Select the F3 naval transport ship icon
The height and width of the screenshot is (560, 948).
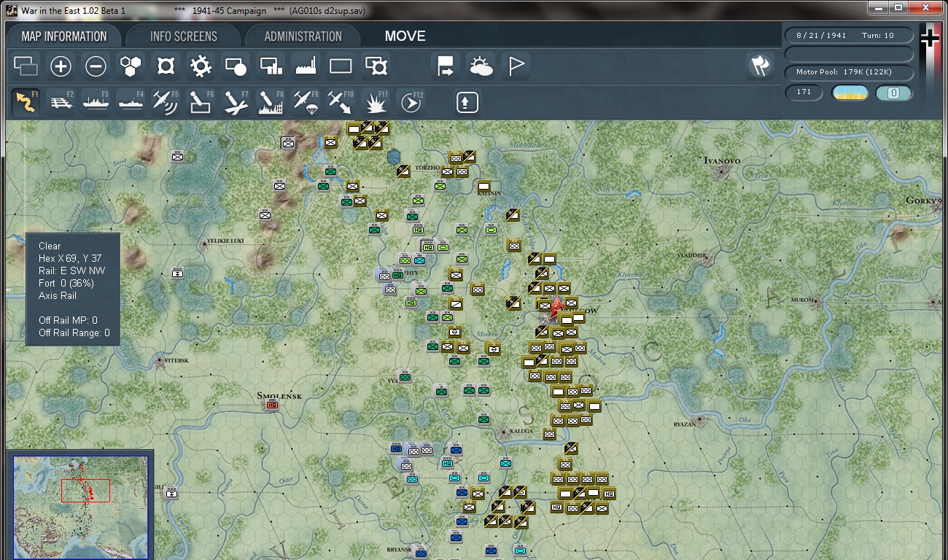tap(96, 102)
